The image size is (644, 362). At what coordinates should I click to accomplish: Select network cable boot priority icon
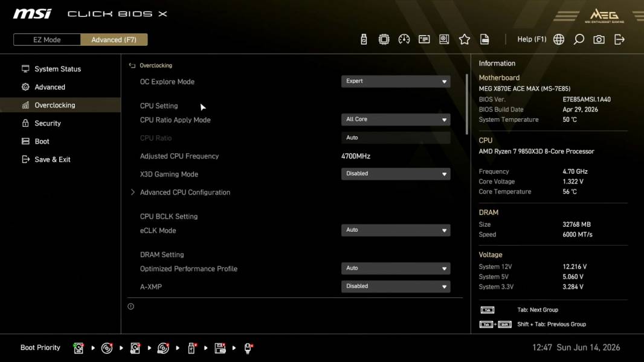(248, 348)
